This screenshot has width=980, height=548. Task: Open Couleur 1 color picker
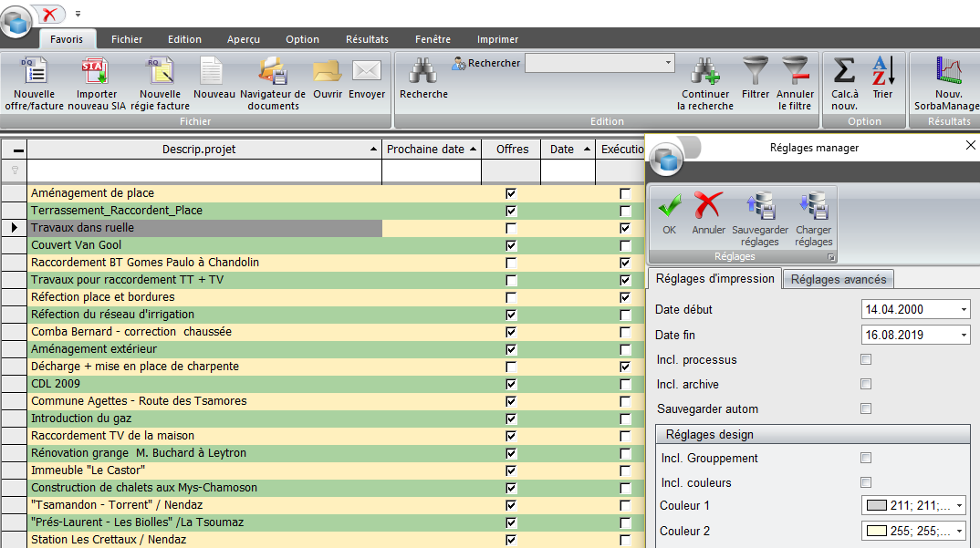click(x=913, y=505)
